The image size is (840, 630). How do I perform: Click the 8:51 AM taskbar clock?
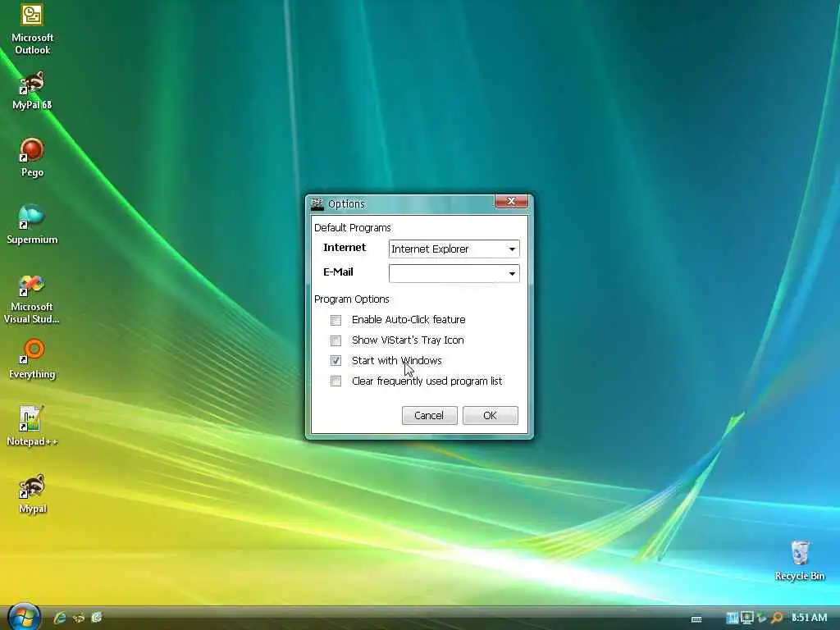coord(809,618)
